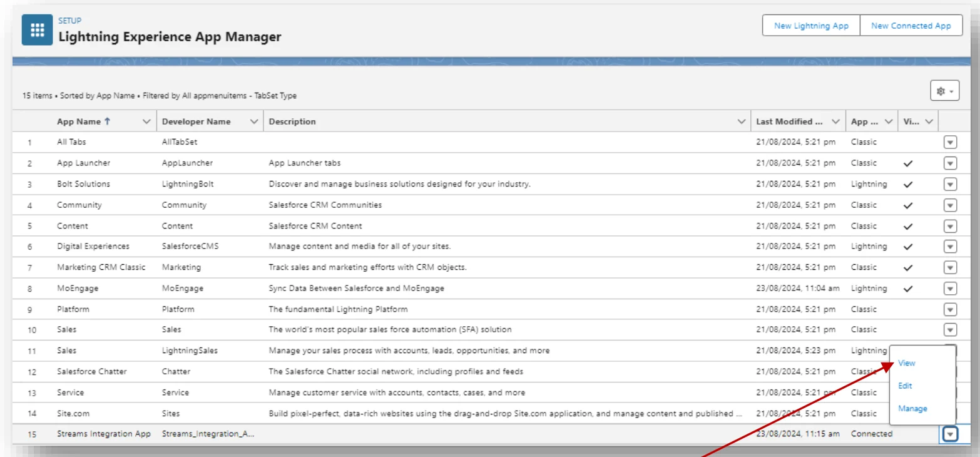Toggle actions menu for Streams Integration App
Image resolution: width=980 pixels, height=457 pixels.
tap(951, 434)
